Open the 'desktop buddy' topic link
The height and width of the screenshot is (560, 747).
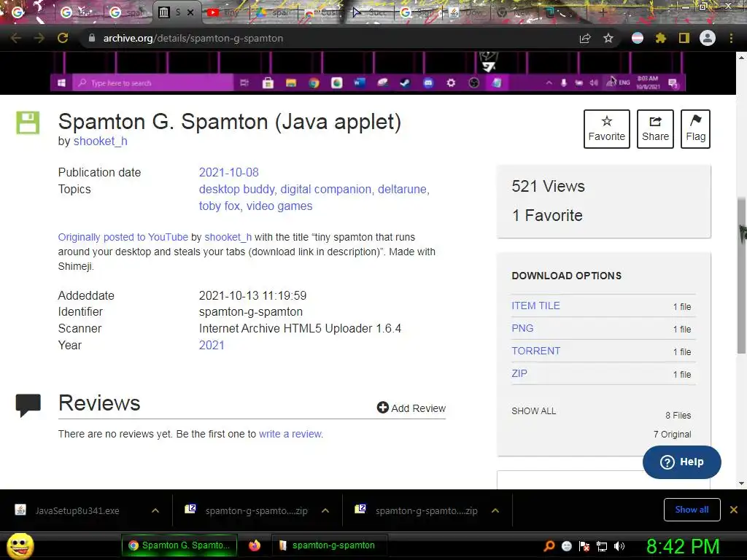(237, 189)
